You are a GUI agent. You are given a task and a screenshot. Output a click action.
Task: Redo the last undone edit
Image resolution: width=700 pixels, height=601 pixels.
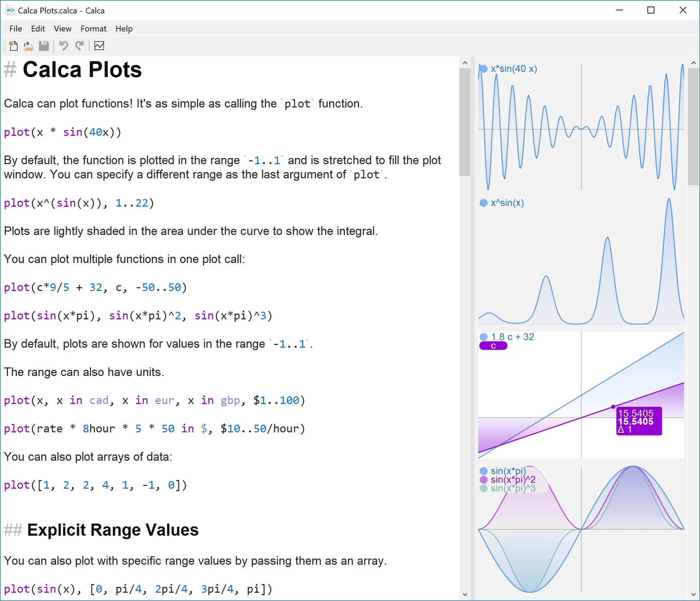tap(80, 46)
